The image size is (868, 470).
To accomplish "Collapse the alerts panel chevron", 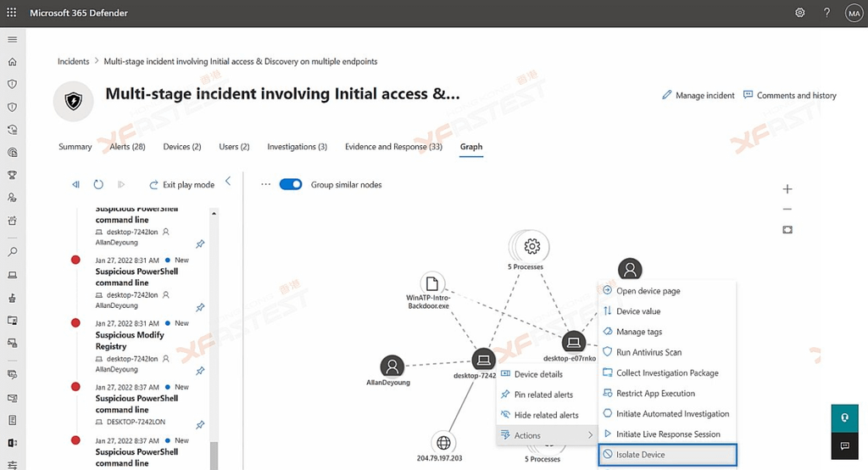I will tap(228, 182).
